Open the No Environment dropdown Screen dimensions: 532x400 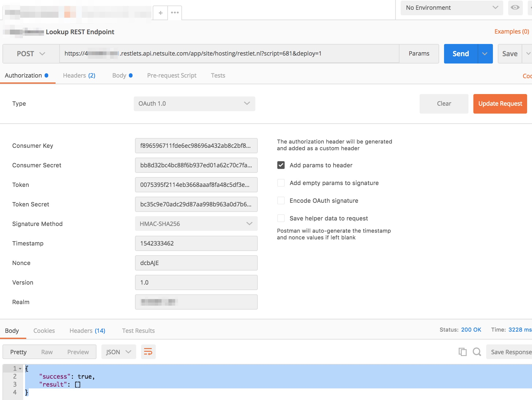(x=452, y=8)
